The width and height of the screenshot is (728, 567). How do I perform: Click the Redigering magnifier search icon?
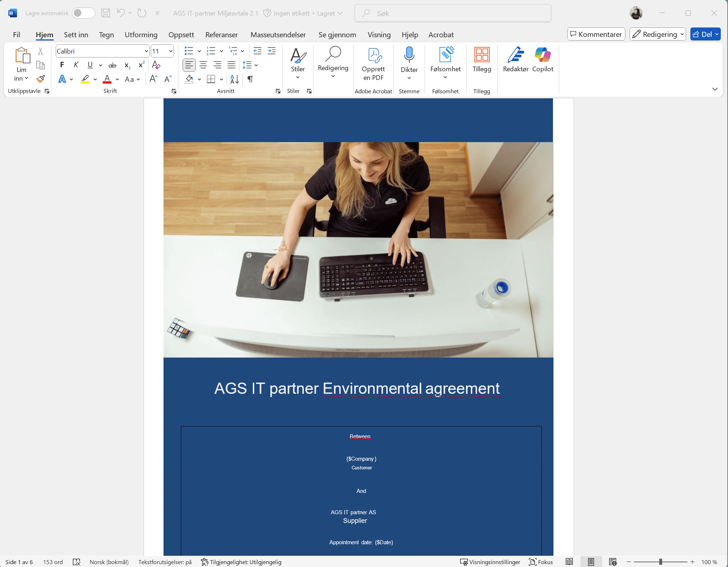click(333, 54)
